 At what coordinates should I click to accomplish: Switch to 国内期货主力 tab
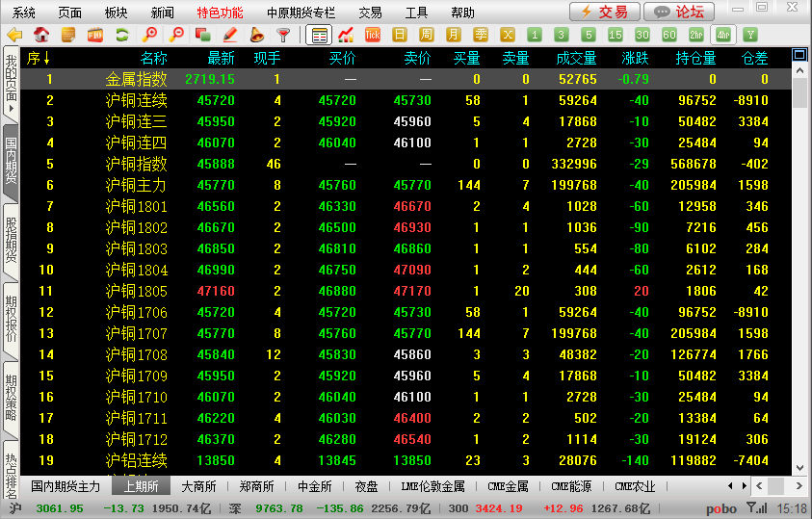65,486
